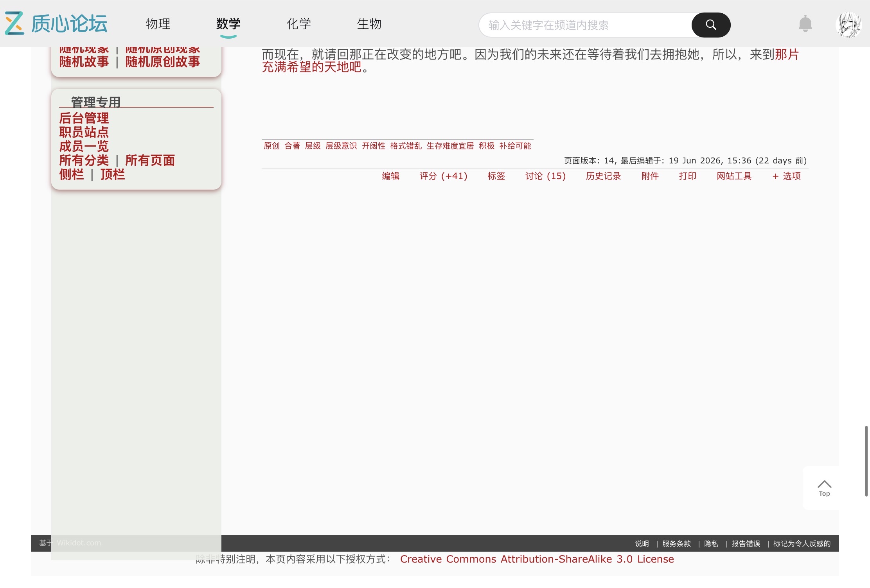Click the 层级意识 tag

(341, 146)
